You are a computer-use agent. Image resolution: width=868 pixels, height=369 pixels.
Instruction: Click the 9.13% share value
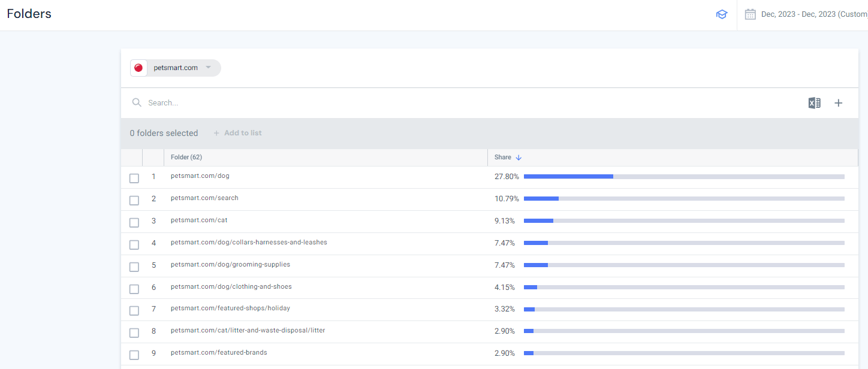pos(505,221)
